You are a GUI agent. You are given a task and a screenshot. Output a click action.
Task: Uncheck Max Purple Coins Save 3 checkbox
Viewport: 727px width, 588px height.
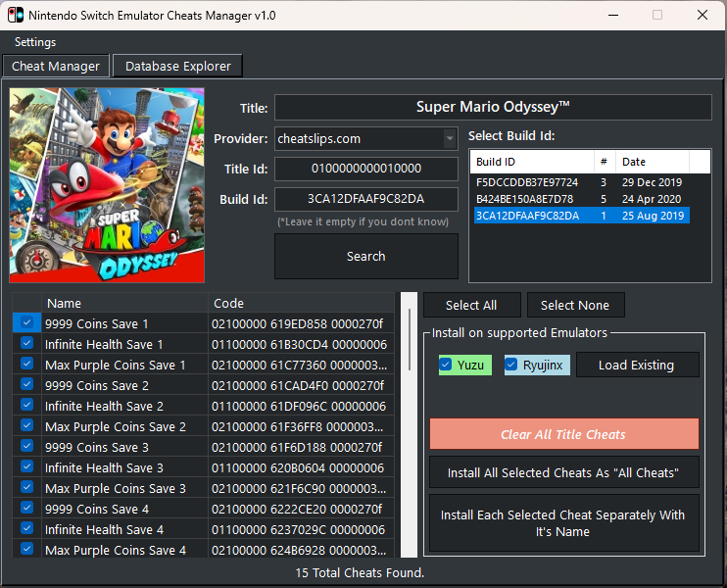click(26, 487)
